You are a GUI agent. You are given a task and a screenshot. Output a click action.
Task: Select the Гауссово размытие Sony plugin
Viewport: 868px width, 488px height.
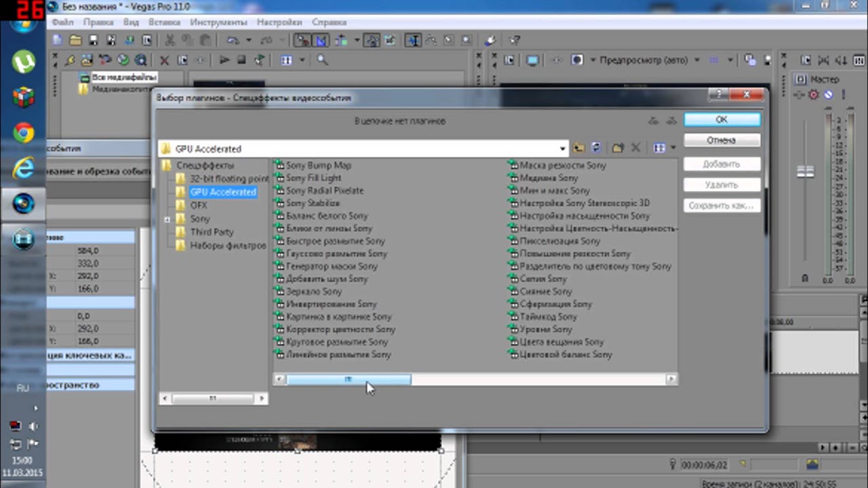pos(336,253)
